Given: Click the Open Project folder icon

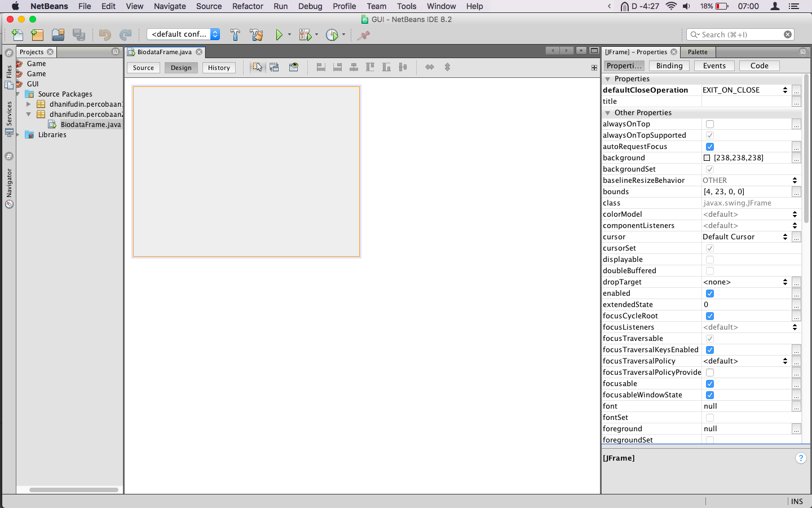Looking at the screenshot, I should point(58,35).
